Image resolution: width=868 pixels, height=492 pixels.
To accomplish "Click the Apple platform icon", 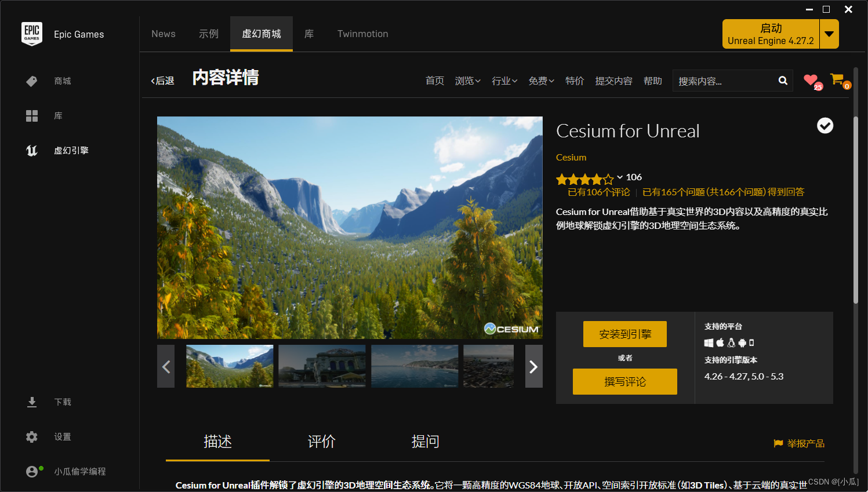I will pos(720,342).
